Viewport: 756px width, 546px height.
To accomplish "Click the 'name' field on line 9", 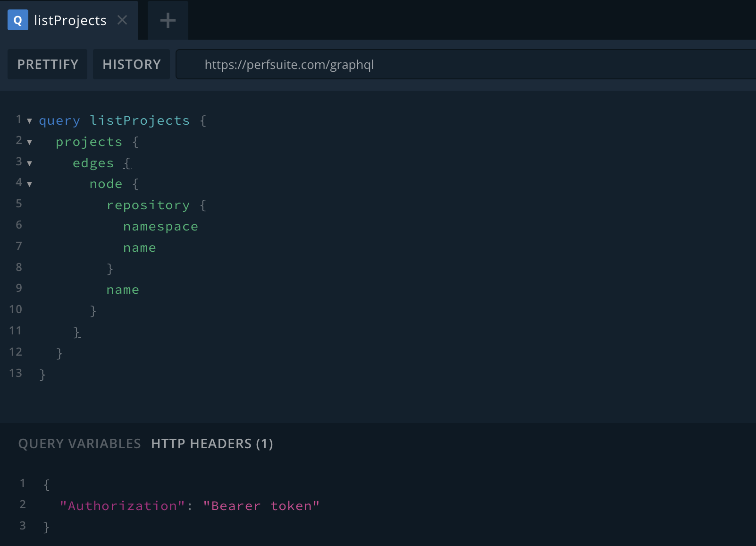I will pyautogui.click(x=123, y=290).
